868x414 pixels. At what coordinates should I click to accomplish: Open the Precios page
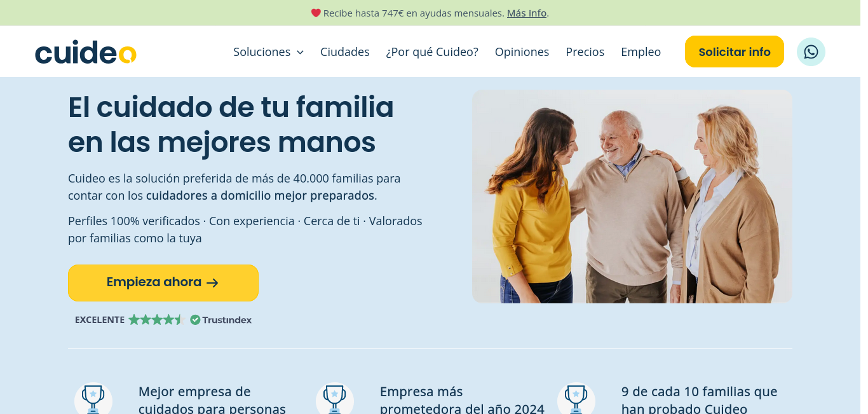585,52
